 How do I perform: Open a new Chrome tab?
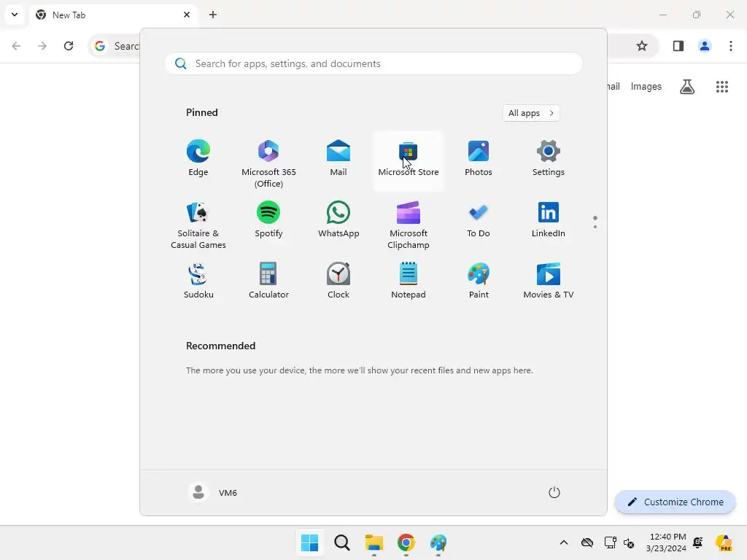pyautogui.click(x=213, y=15)
